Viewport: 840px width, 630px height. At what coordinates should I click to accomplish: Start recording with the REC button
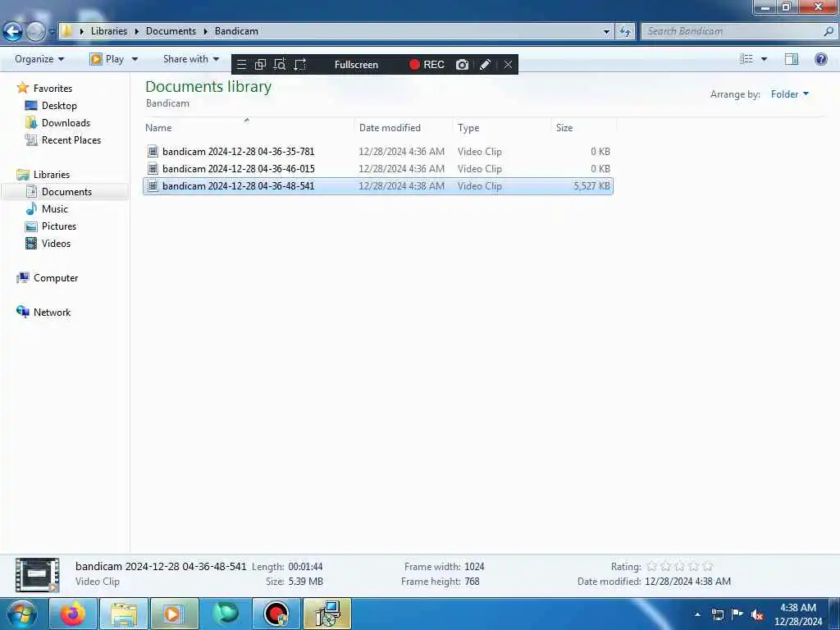pos(427,65)
